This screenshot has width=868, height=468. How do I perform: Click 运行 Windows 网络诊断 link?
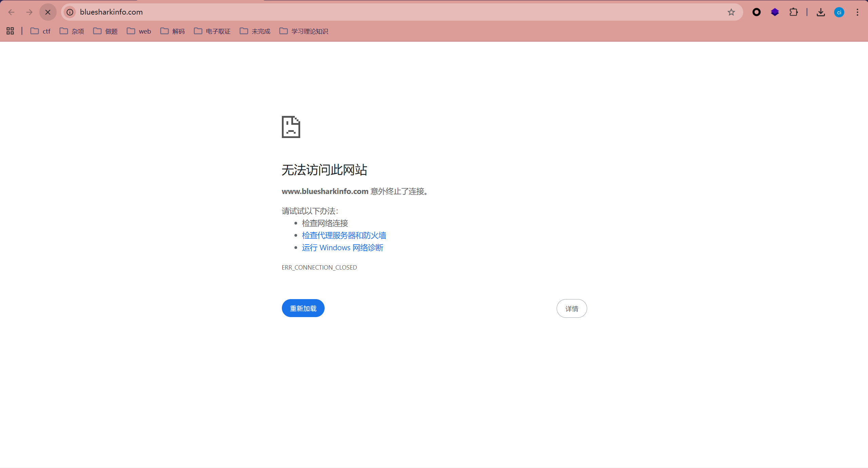[x=343, y=248]
